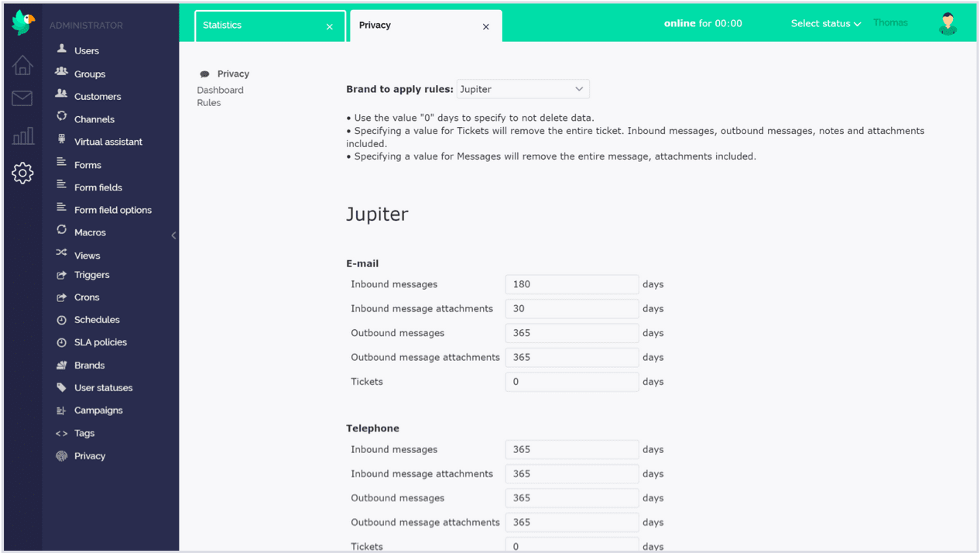Image resolution: width=980 pixels, height=553 pixels.
Task: Open the Dashboard link under Privacy
Action: pyautogui.click(x=220, y=90)
